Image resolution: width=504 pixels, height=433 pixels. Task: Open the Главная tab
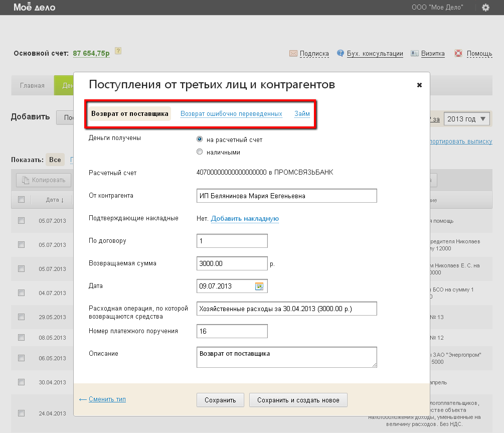(x=33, y=86)
